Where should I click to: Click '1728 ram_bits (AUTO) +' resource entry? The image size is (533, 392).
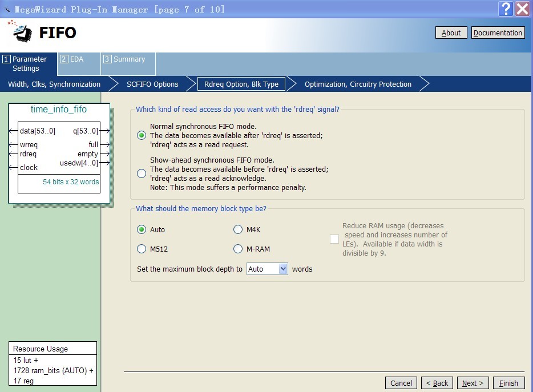point(54,370)
